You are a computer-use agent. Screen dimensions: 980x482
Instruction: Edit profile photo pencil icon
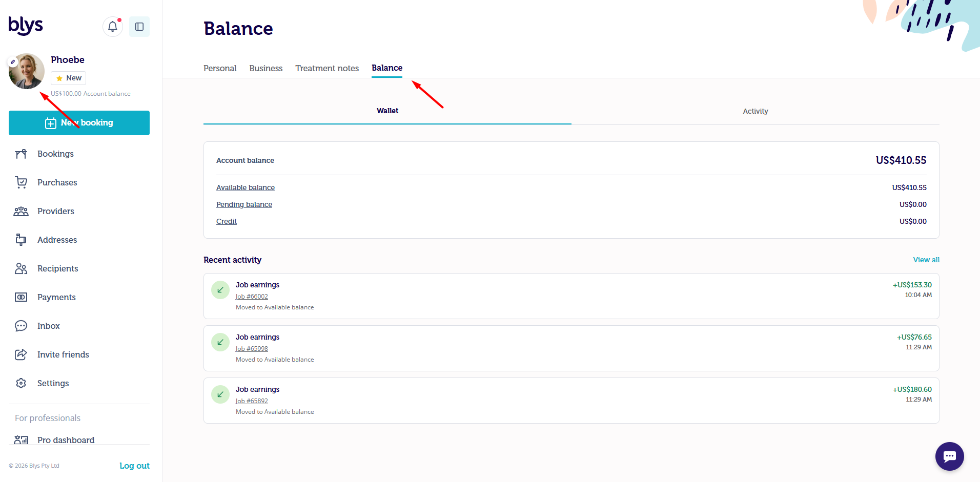[x=13, y=62]
